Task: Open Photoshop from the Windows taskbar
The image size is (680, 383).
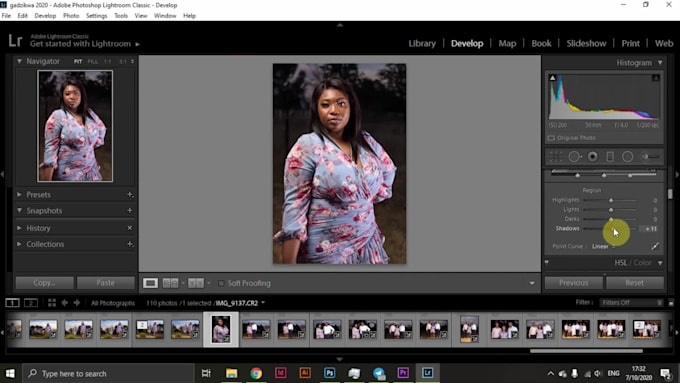Action: [x=329, y=373]
